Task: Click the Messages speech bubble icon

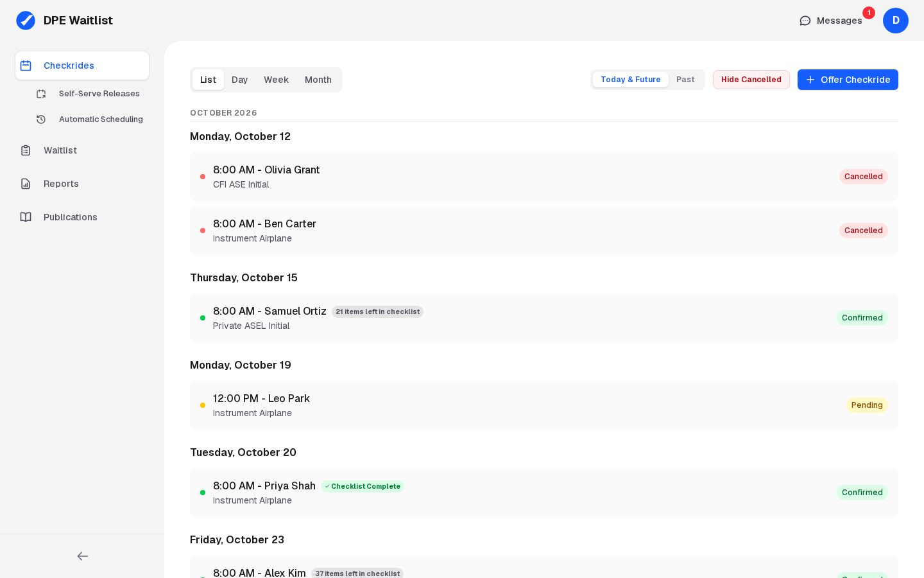Action: (805, 21)
